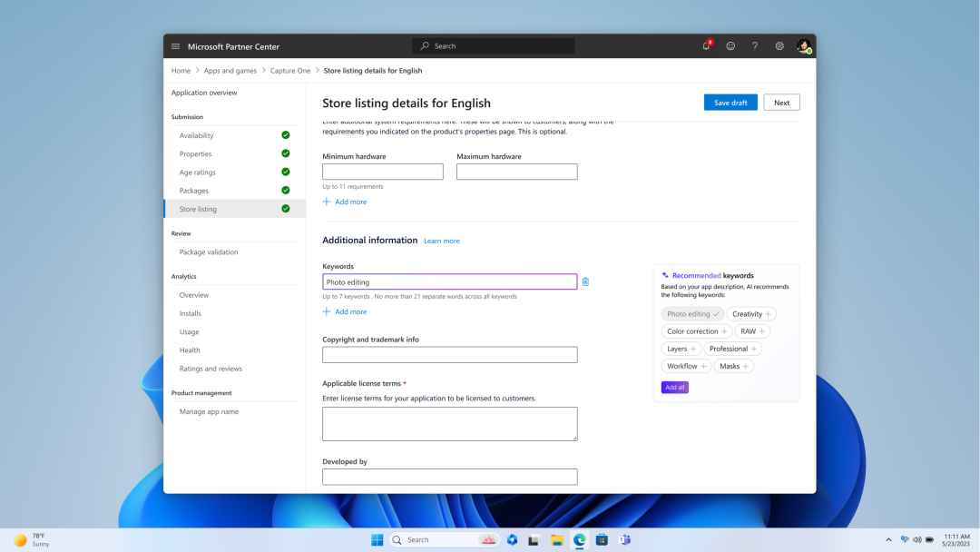This screenshot has width=980, height=552.
Task: Open Microsoft Edge from taskbar
Action: coord(579,538)
